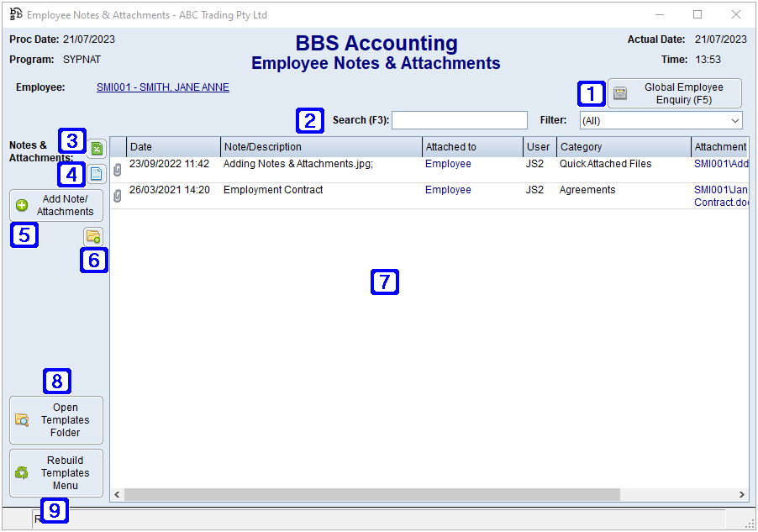Open the SMI001 contract attachment link
This screenshot has width=758, height=532.
click(721, 196)
